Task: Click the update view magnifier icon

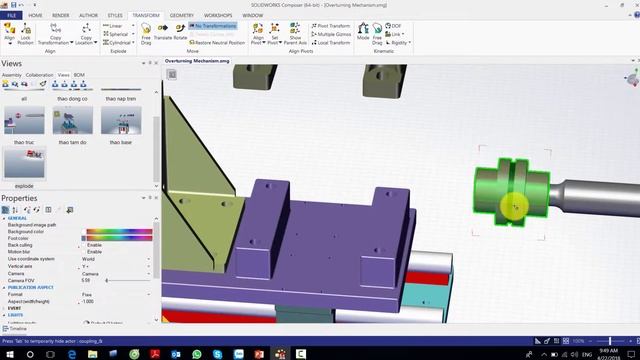Action: click(x=15, y=84)
